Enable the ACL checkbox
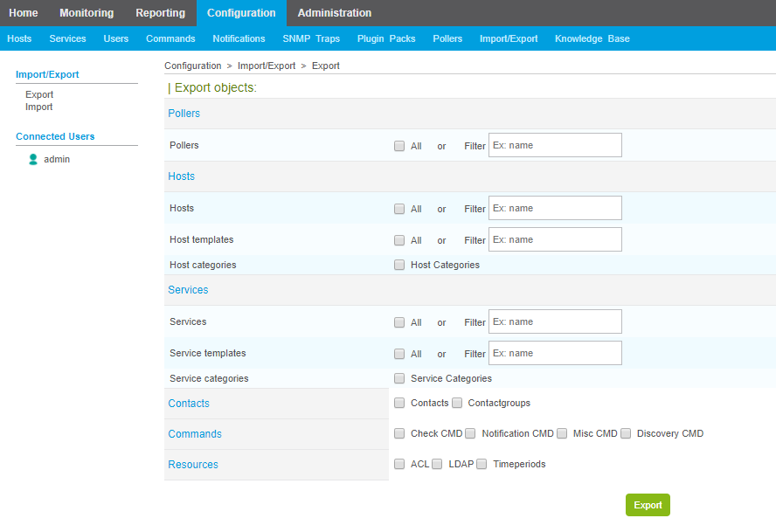776x532 pixels. (398, 464)
